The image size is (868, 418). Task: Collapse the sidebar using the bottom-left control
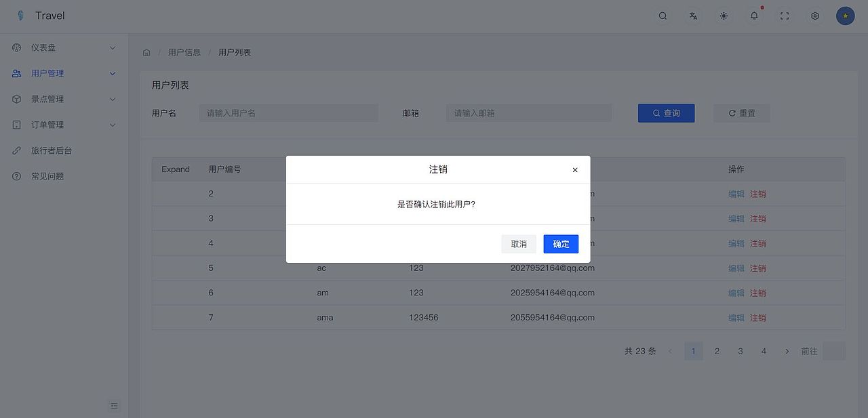pos(114,405)
